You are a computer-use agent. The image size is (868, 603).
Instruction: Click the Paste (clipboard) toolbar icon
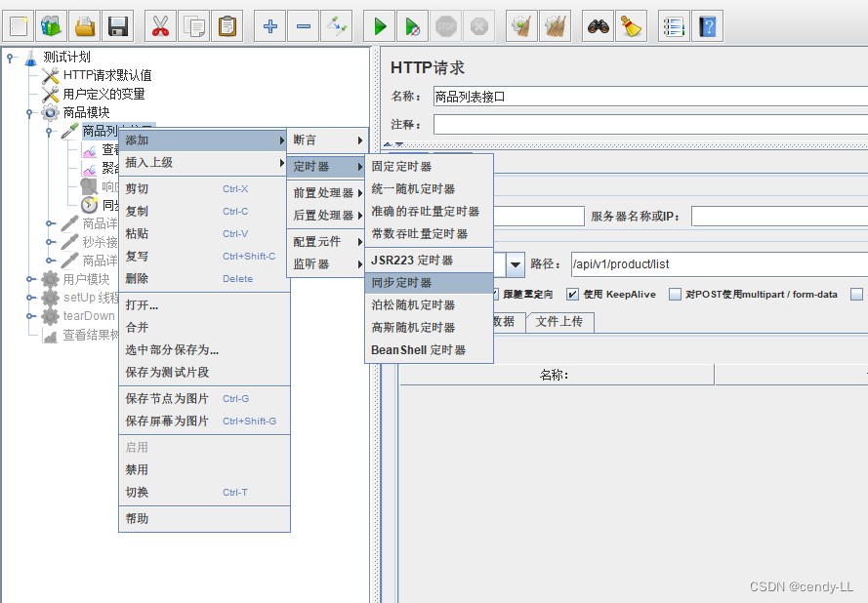(x=227, y=25)
